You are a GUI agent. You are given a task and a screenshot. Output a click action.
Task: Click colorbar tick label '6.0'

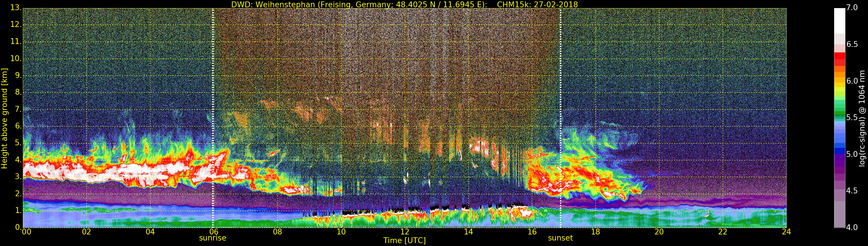(852, 81)
